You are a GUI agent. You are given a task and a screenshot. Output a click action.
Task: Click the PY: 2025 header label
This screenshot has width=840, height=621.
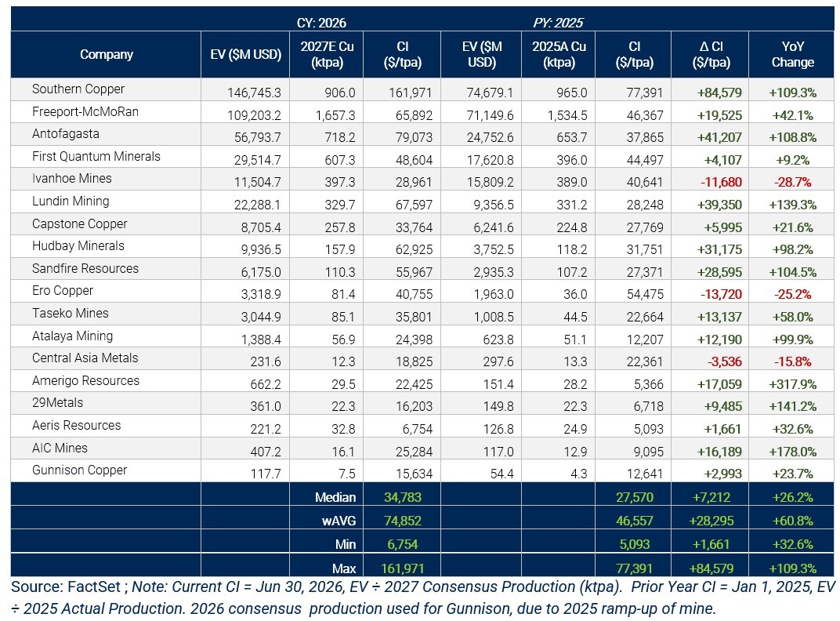pos(558,23)
